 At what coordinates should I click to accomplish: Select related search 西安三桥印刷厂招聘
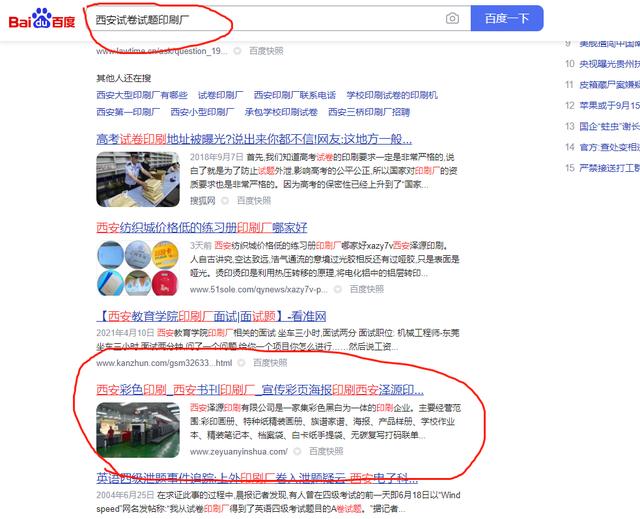tap(369, 112)
